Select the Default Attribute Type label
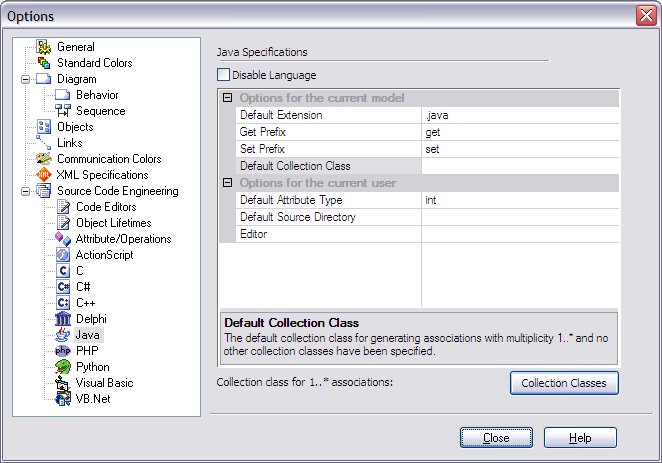This screenshot has height=463, width=662. coord(291,200)
